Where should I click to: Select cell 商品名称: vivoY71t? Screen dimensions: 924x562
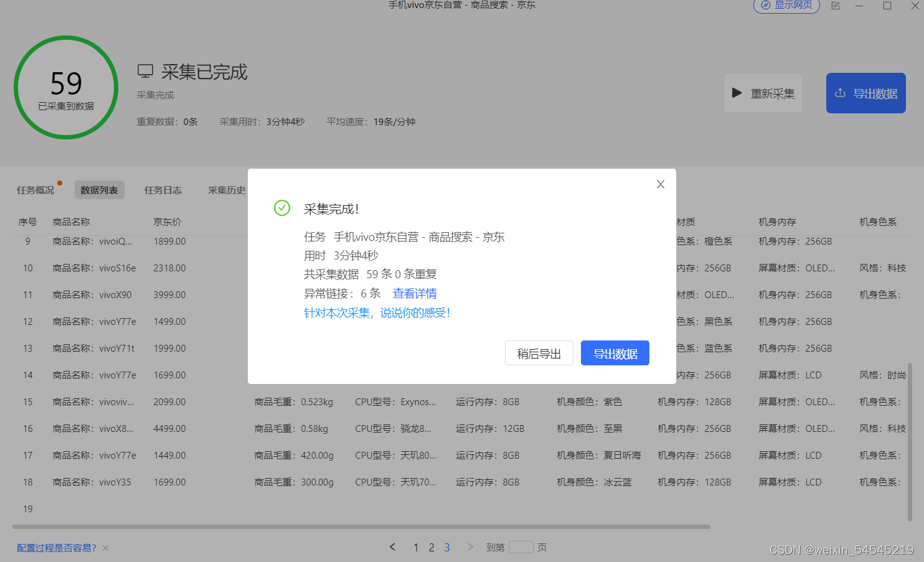pyautogui.click(x=94, y=349)
